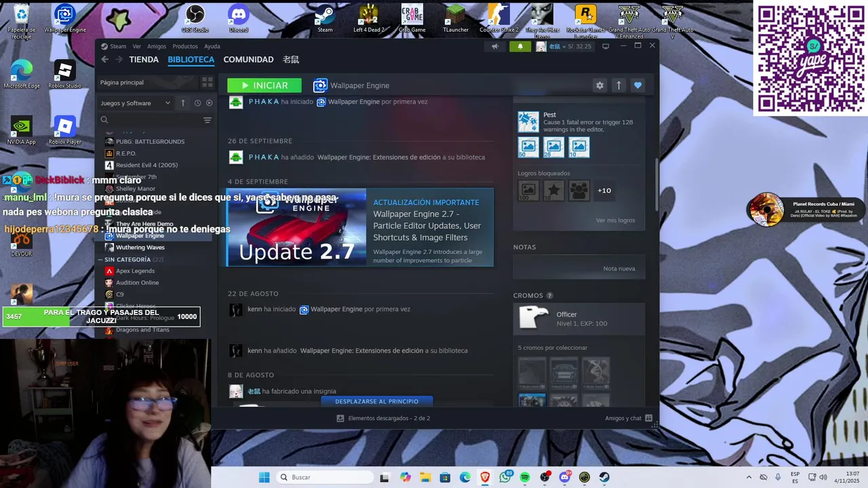Open Amigos y chat

(628, 418)
